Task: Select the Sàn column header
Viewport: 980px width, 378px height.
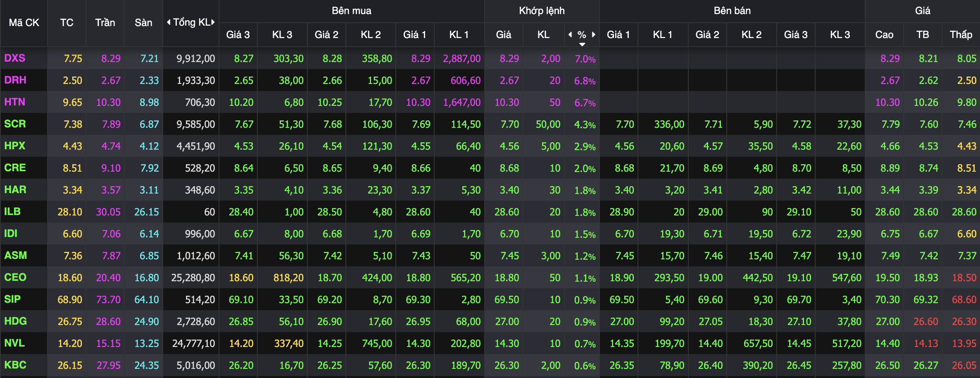Action: (x=143, y=23)
